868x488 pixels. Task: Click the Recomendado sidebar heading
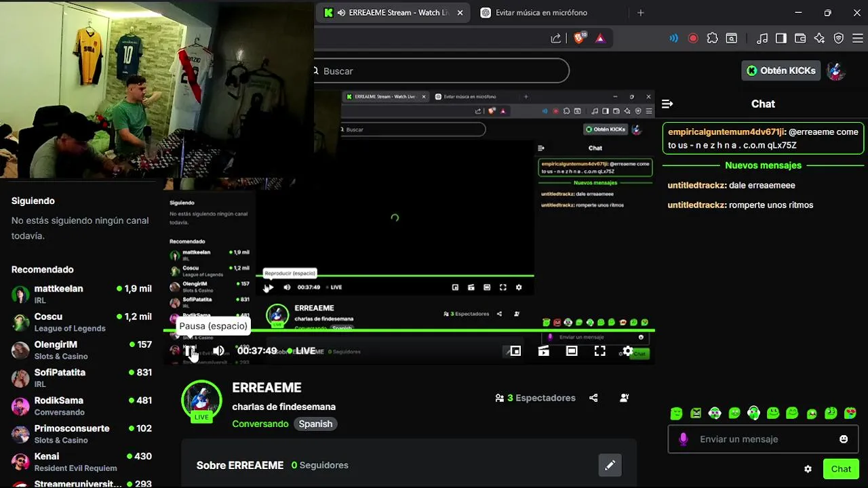click(x=43, y=269)
